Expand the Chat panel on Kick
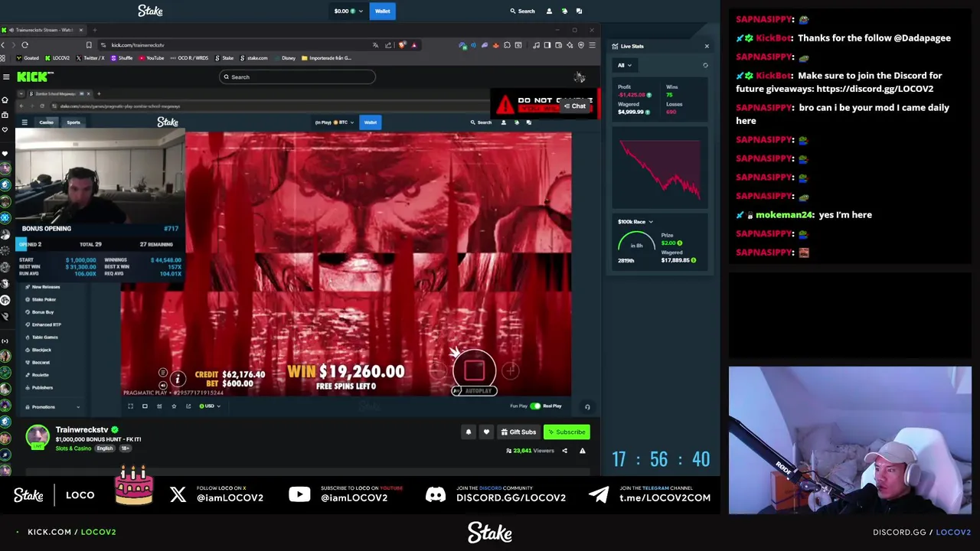Viewport: 980px width, 551px height. tap(575, 106)
